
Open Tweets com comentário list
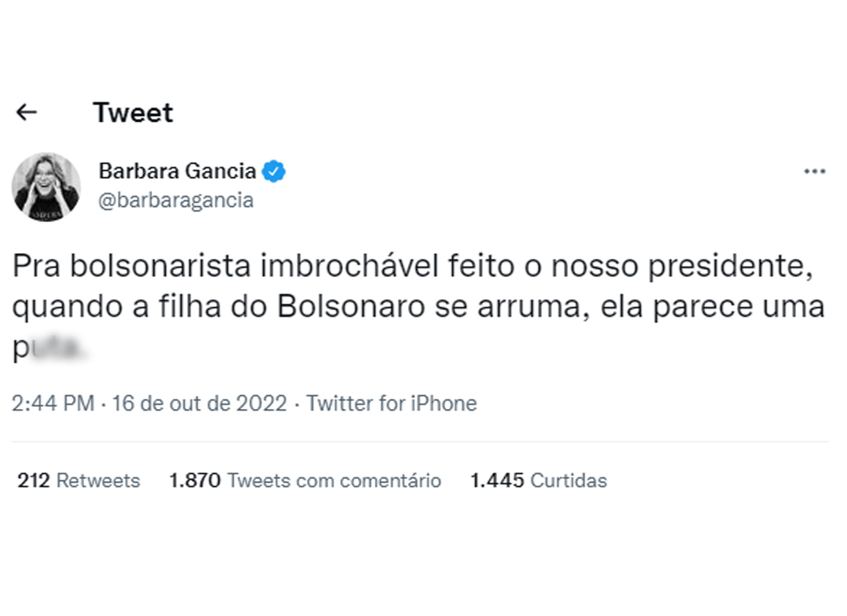334,481
